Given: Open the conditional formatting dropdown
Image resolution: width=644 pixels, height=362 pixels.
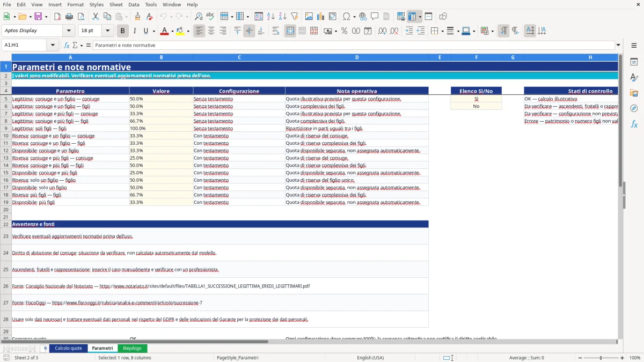Looking at the screenshot, I should [492, 31].
